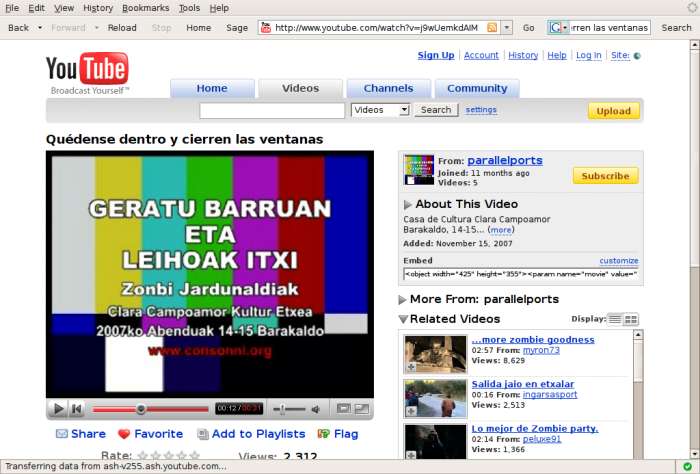Click the heart Favorite icon
Image resolution: width=700 pixels, height=474 pixels.
coord(124,434)
